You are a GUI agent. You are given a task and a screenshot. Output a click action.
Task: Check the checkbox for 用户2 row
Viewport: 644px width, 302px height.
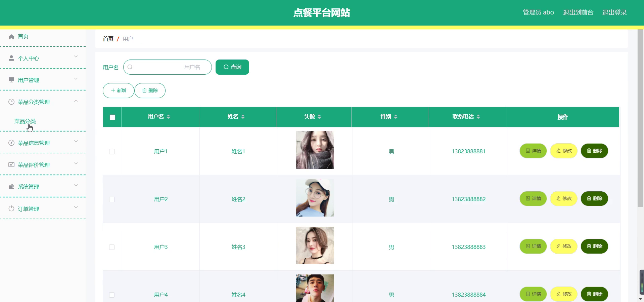(112, 199)
